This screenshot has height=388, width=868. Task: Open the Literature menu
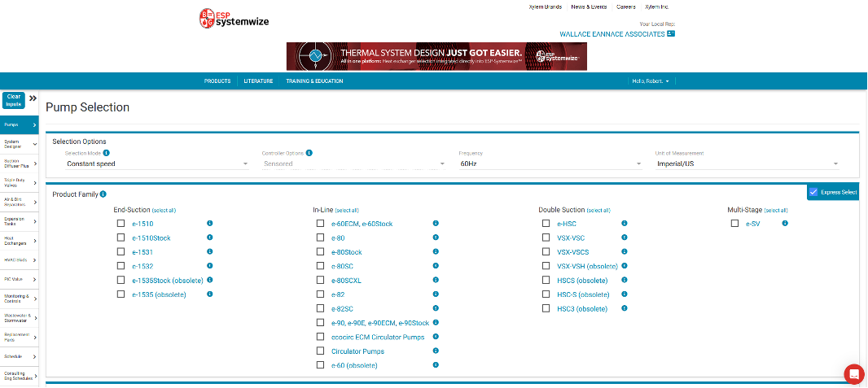click(x=258, y=81)
